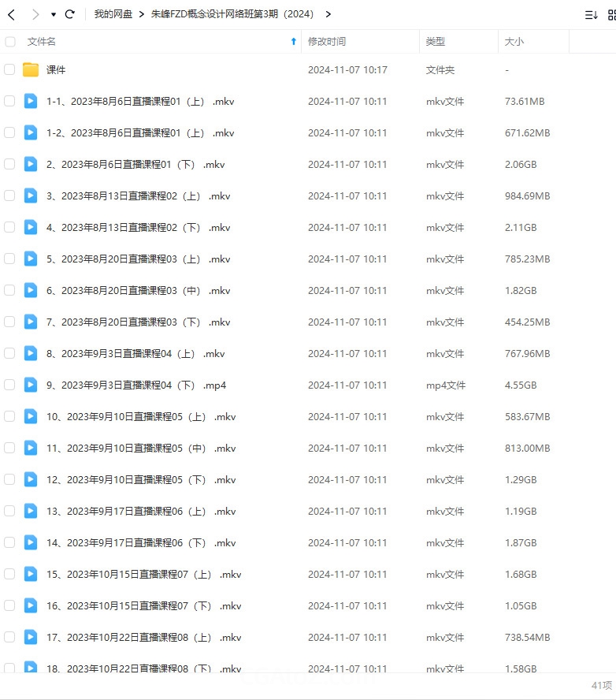Open file 1-1、2023年8月6日直播课程01（上）.mkv

tap(140, 102)
